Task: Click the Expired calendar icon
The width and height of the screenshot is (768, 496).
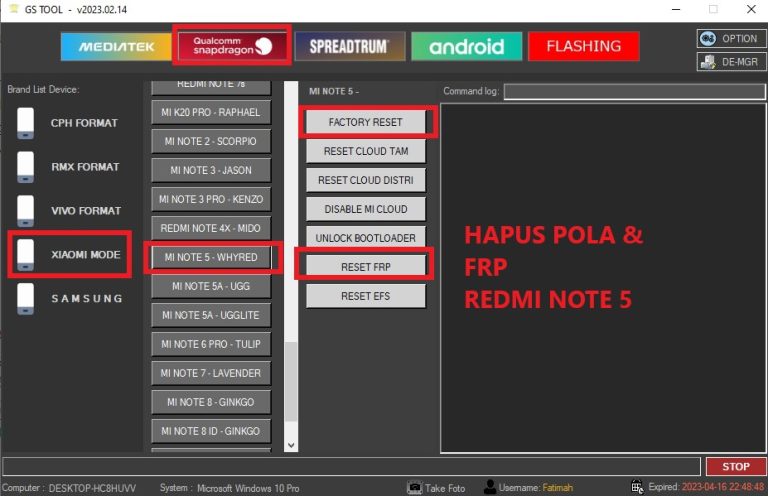Action: point(637,487)
